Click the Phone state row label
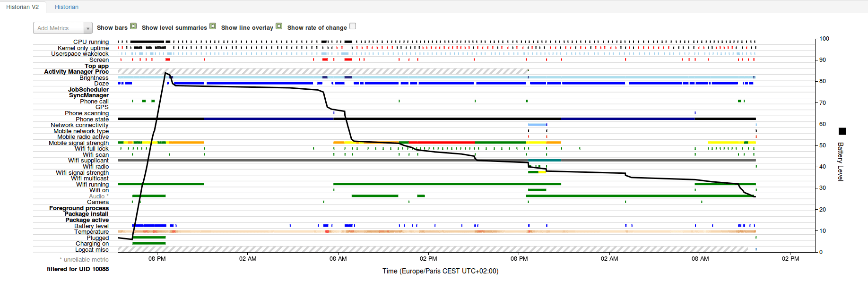 (92, 119)
